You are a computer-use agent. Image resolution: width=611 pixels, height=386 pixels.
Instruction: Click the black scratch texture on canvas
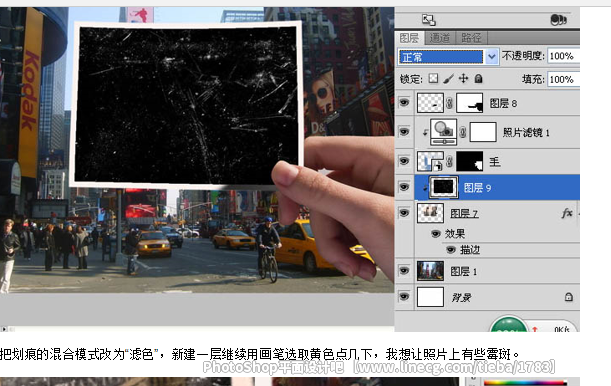click(x=186, y=106)
